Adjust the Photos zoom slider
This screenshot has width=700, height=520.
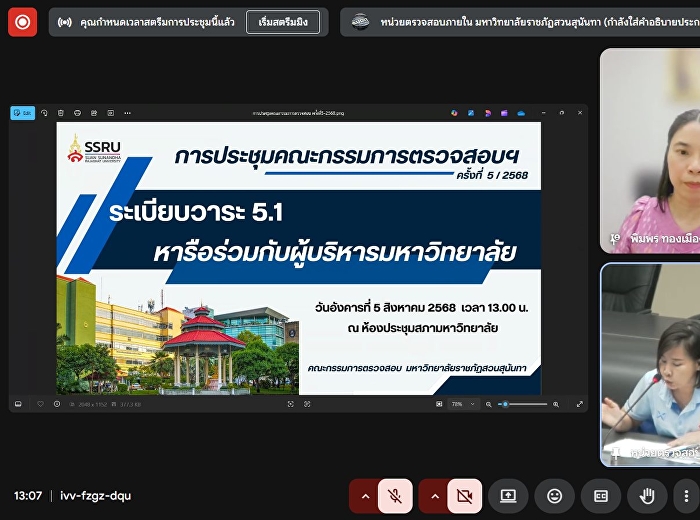[523, 404]
